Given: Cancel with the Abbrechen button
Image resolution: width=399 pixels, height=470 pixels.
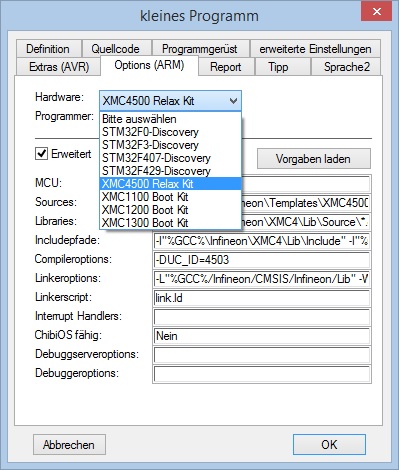Looking at the screenshot, I should (69, 445).
